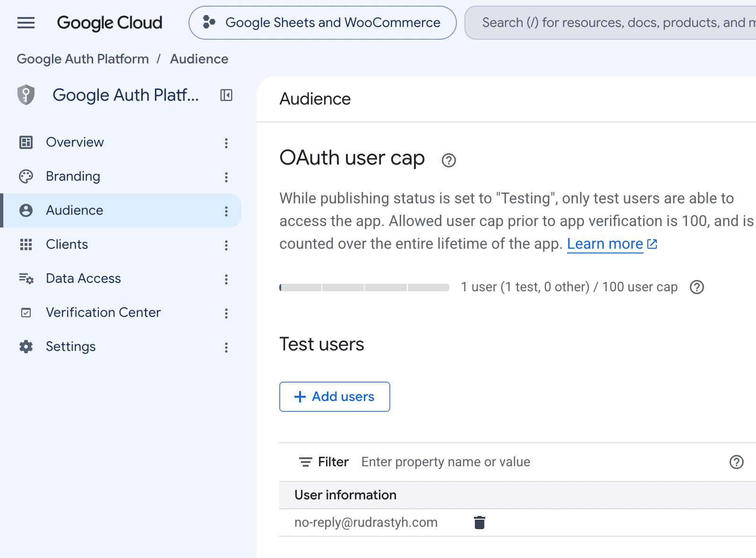Click the Google Cloud logo
Viewport: 756px width, 558px height.
110,23
